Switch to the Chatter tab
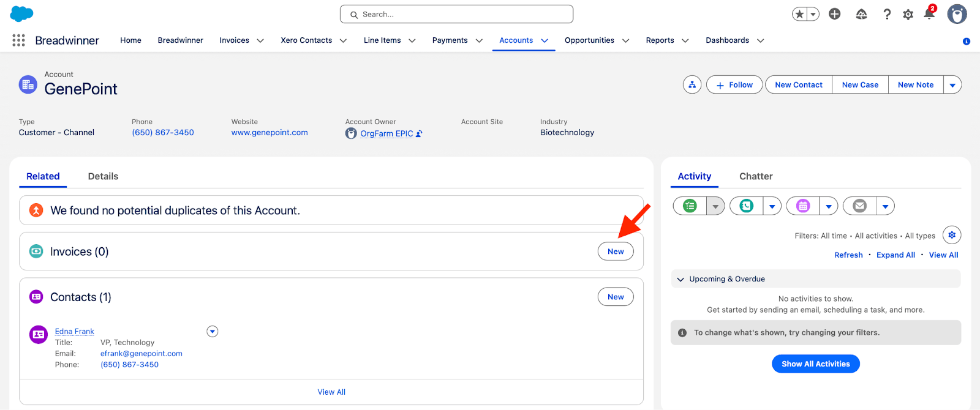The height and width of the screenshot is (410, 980). coord(756,176)
